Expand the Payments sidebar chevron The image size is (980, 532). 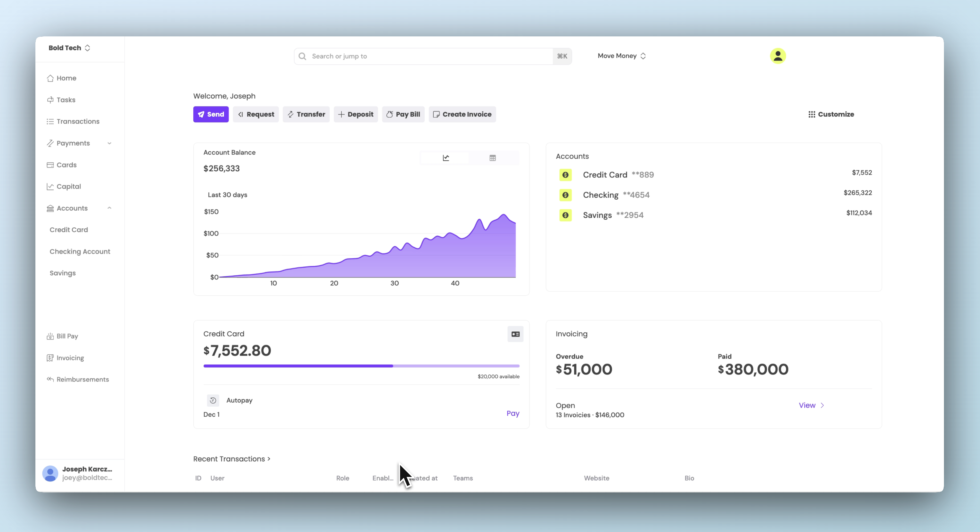110,144
